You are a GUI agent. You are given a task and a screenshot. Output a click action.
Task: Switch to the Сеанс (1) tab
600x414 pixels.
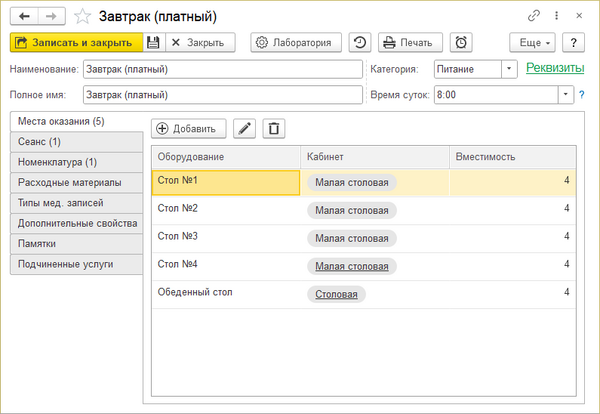[77, 142]
